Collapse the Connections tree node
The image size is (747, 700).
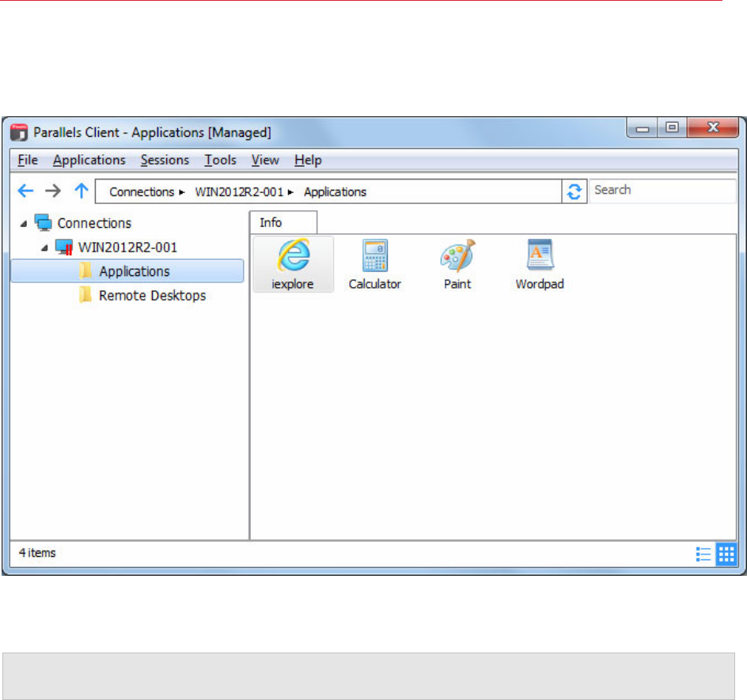point(24,223)
